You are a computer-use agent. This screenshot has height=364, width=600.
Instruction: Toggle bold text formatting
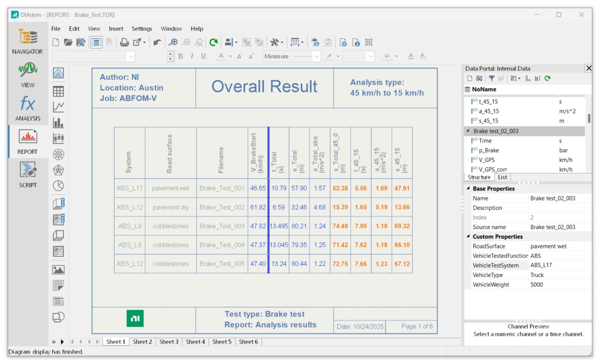181,56
